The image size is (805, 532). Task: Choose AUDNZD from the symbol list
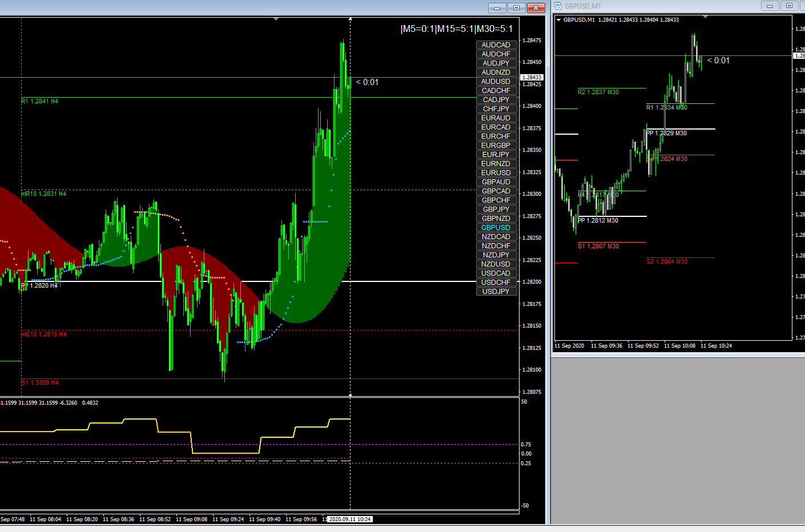[496, 72]
